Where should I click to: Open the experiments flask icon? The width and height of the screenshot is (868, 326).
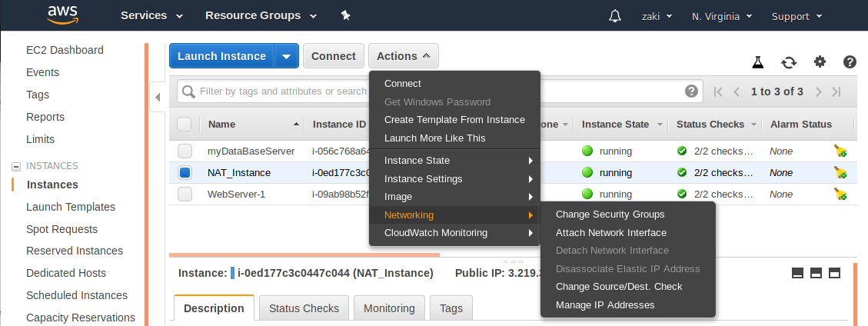click(757, 62)
